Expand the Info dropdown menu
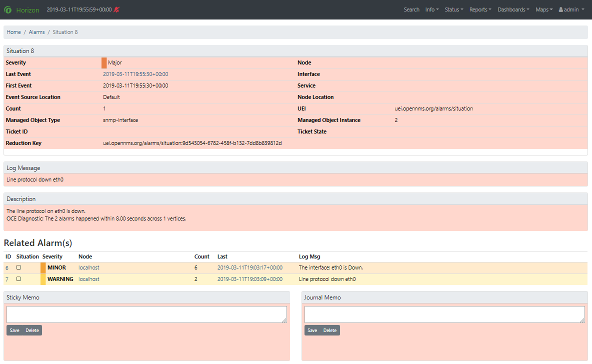592x364 pixels. tap(431, 9)
